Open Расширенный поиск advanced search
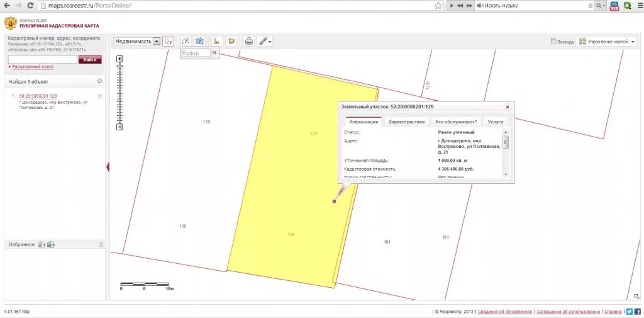This screenshot has height=318, width=644. coord(33,67)
